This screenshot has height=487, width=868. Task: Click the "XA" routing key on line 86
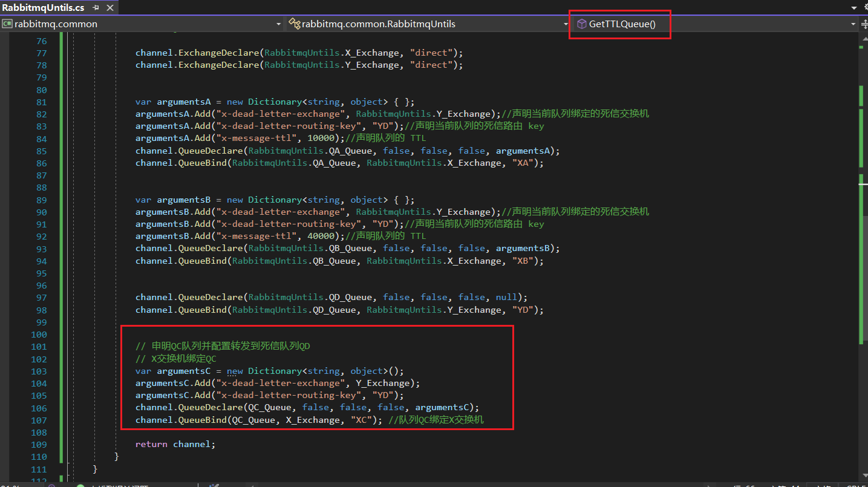click(x=522, y=163)
